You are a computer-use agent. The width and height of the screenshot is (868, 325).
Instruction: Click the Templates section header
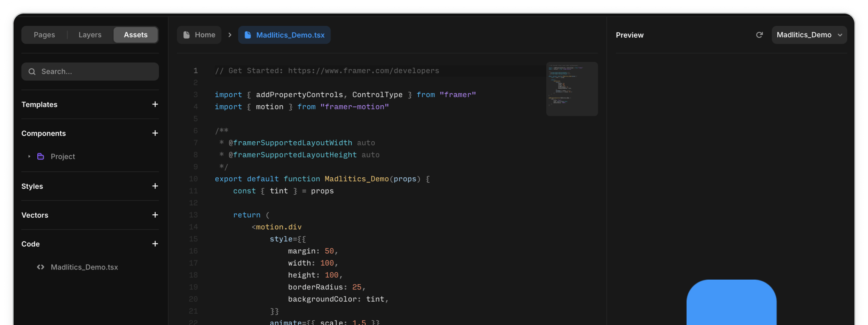39,104
